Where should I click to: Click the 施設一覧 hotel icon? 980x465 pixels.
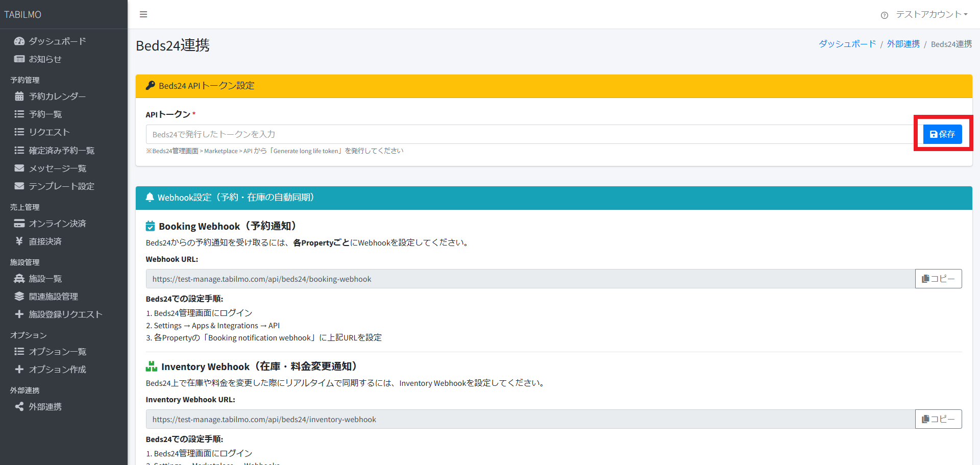(x=19, y=278)
